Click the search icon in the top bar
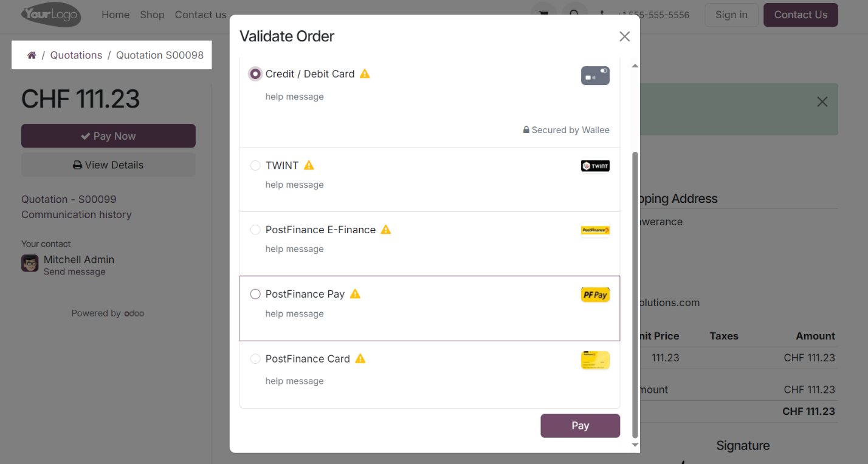 point(574,15)
